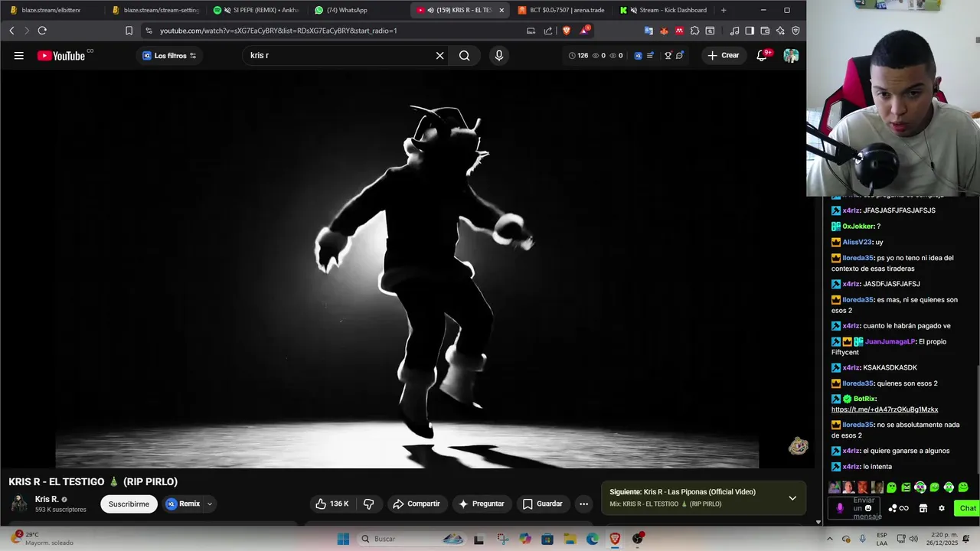Click the Remix button
This screenshot has height=551, width=980.
coord(183,504)
